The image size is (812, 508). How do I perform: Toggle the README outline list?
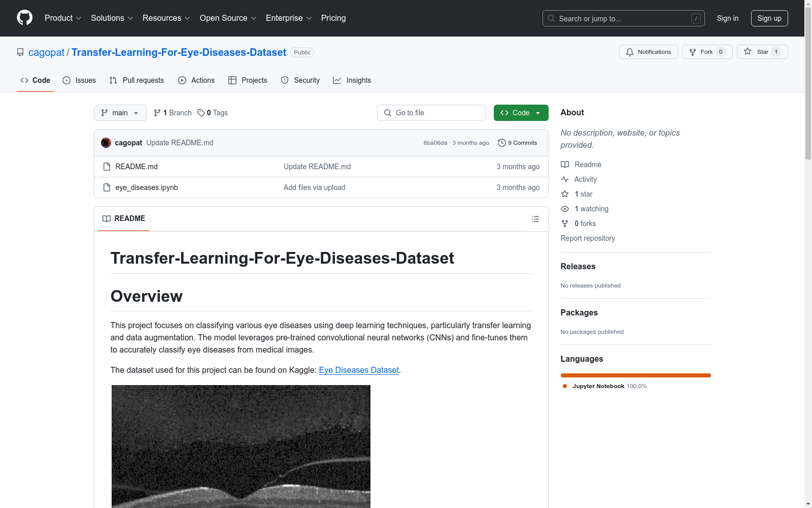(535, 219)
